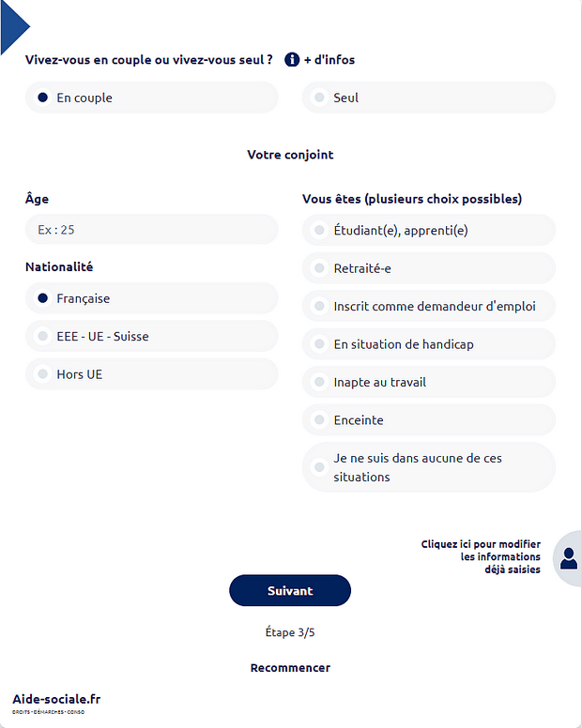Check 'Inscrit comme demandeur d'emploi'
Image resolution: width=582 pixels, height=728 pixels.
320,306
